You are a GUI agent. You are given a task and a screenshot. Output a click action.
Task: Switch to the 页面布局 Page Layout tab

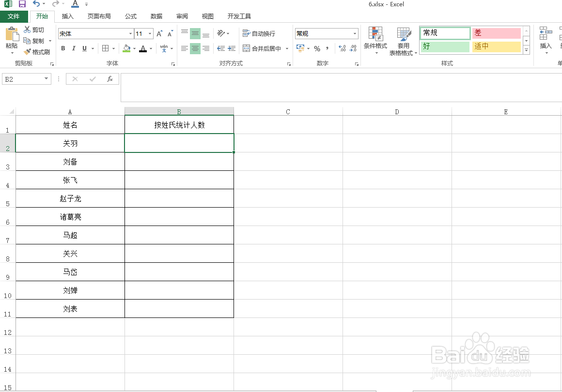tap(99, 16)
